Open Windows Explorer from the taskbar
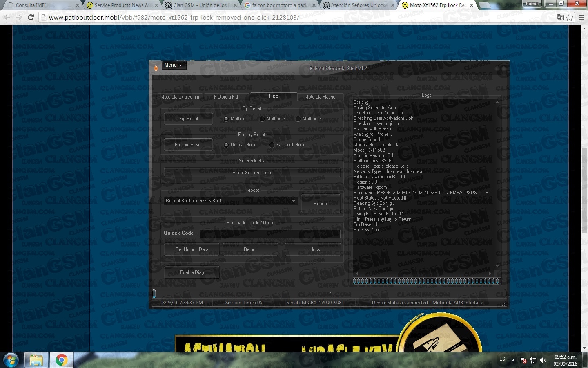588x368 pixels. [x=36, y=360]
